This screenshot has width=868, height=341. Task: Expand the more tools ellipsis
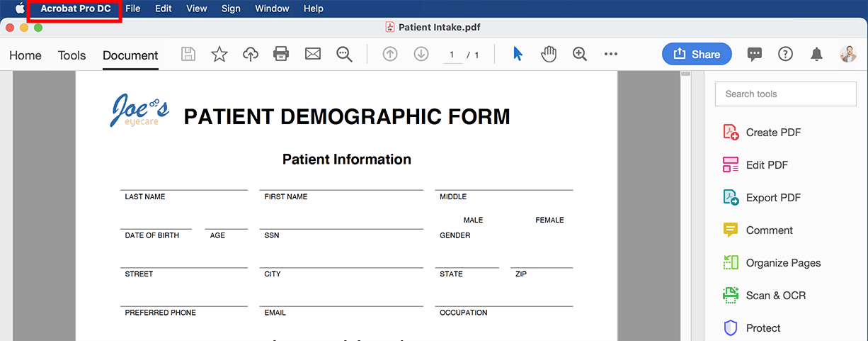(611, 55)
